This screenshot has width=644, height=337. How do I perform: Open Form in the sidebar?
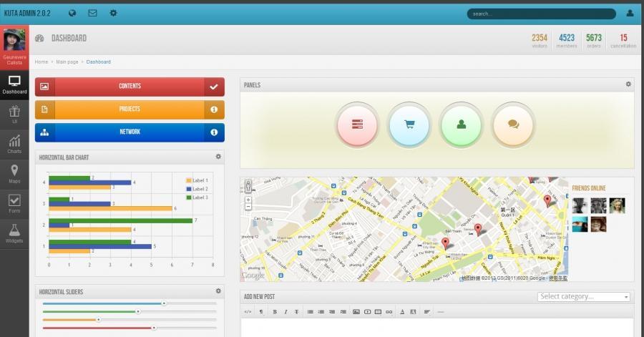[x=14, y=205]
